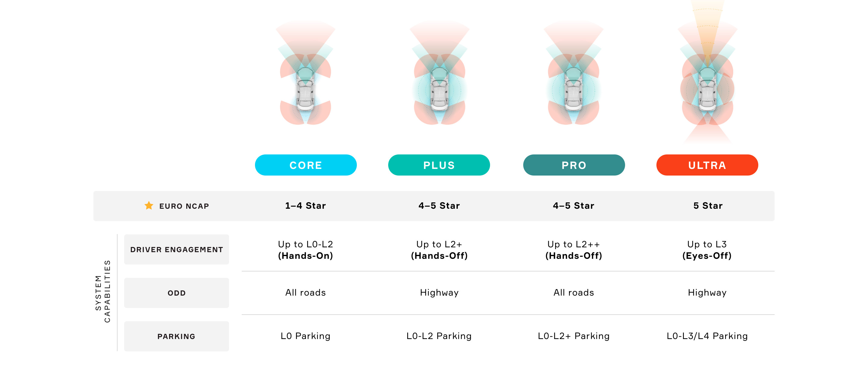Image resolution: width=868 pixels, height=371 pixels.
Task: Click the CORE tier button
Action: pyautogui.click(x=306, y=165)
